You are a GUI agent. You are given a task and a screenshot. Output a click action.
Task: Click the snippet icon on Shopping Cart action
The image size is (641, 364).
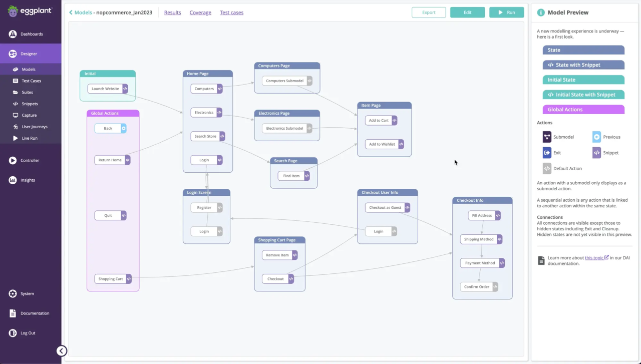[129, 279]
